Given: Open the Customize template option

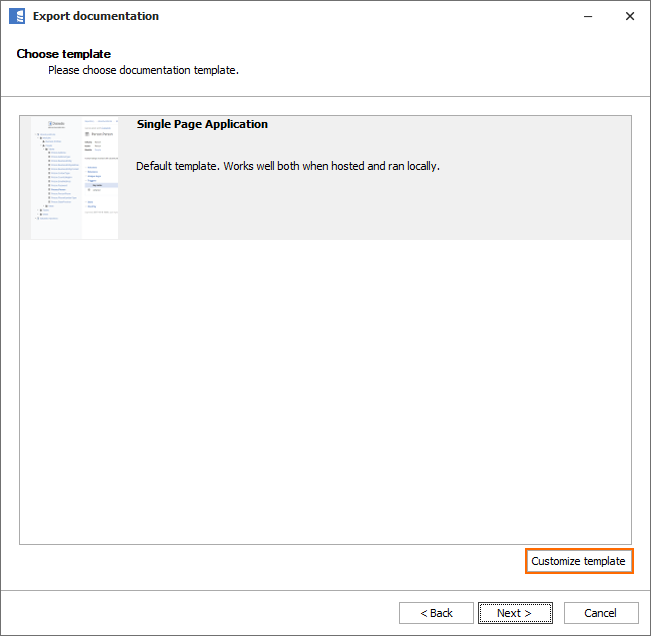Looking at the screenshot, I should (x=578, y=561).
